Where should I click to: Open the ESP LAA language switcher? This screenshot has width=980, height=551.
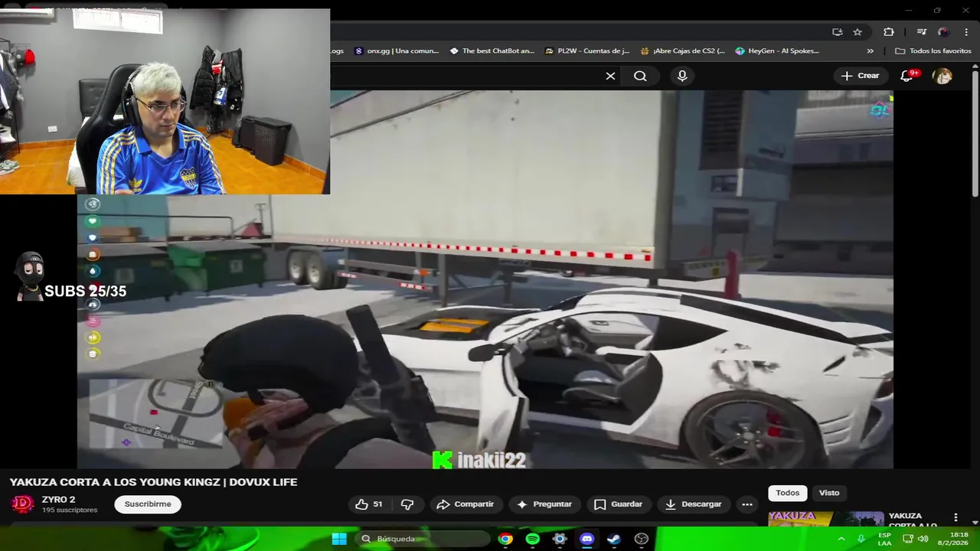(884, 539)
